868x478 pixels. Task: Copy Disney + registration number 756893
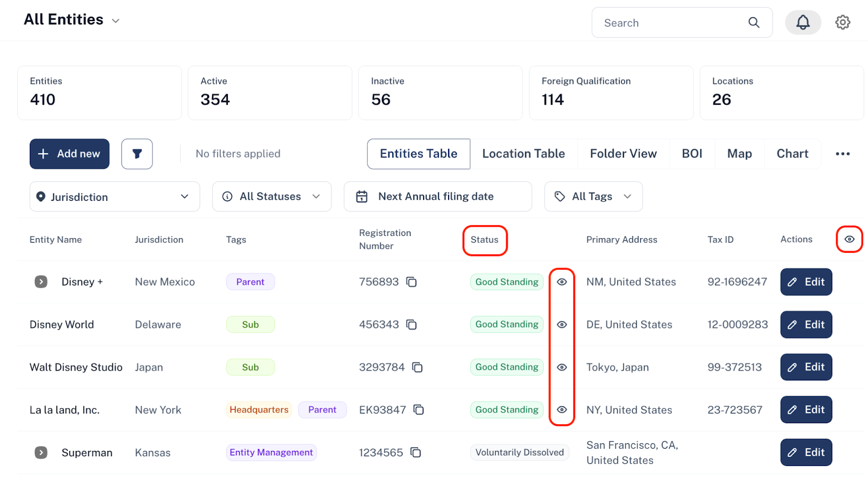(412, 282)
